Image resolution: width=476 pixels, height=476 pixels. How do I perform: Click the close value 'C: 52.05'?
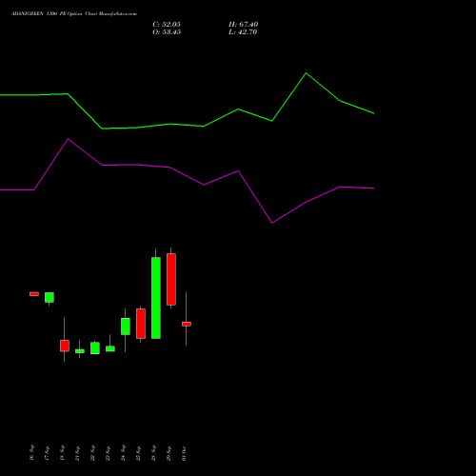(x=167, y=25)
